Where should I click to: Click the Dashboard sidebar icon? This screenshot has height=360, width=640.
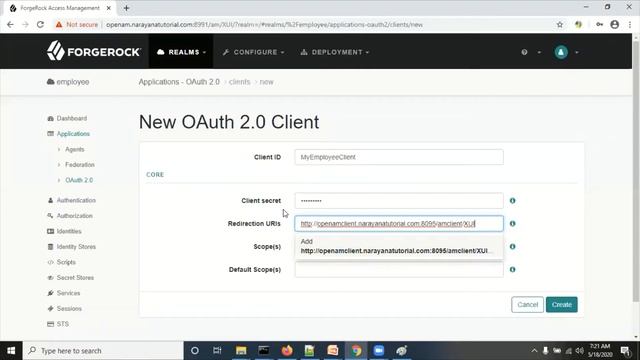(x=51, y=118)
